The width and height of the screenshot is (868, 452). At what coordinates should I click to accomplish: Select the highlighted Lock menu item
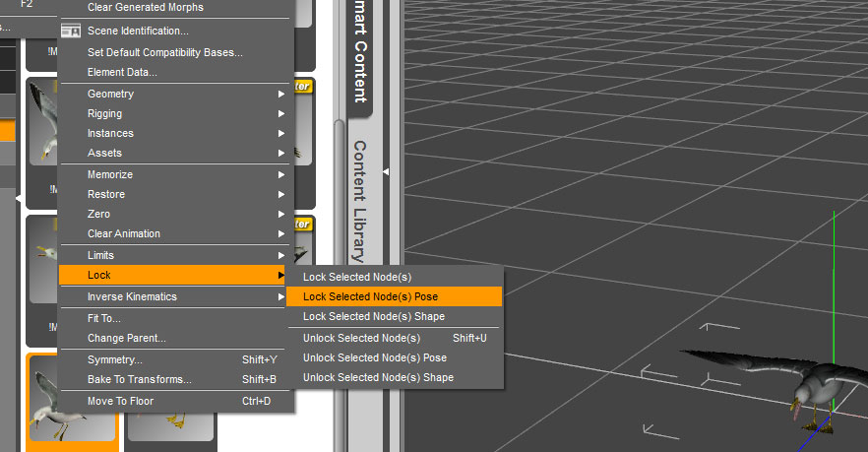click(x=172, y=276)
